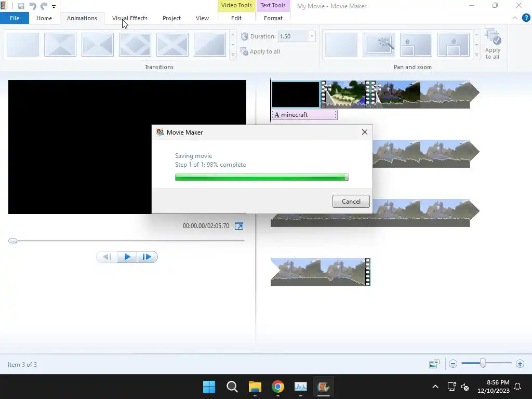This screenshot has width=532, height=399.
Task: Click the preview seek slider handle
Action: 12,241
